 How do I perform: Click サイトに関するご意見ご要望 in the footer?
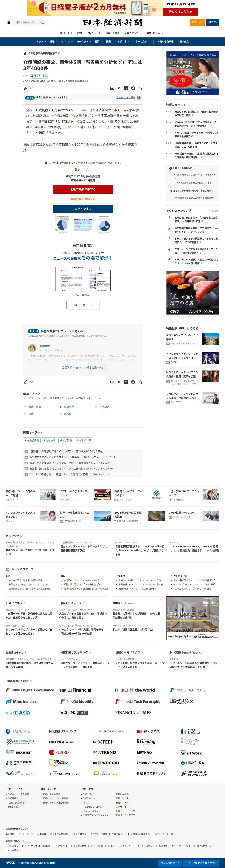click(x=201, y=863)
